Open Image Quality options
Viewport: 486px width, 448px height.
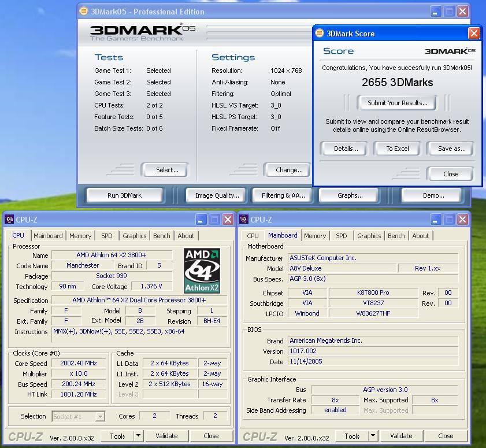coord(217,195)
